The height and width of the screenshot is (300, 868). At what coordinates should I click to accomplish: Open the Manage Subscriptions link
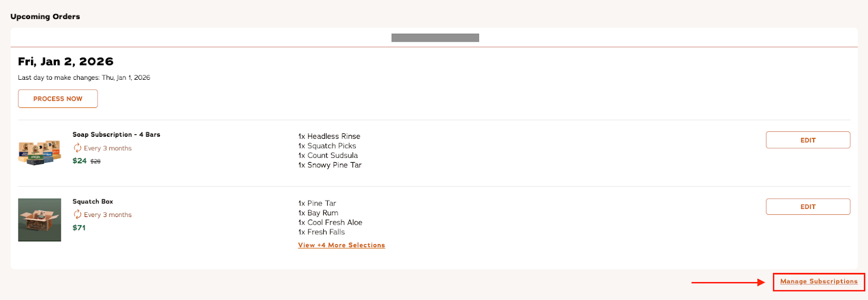click(x=819, y=282)
